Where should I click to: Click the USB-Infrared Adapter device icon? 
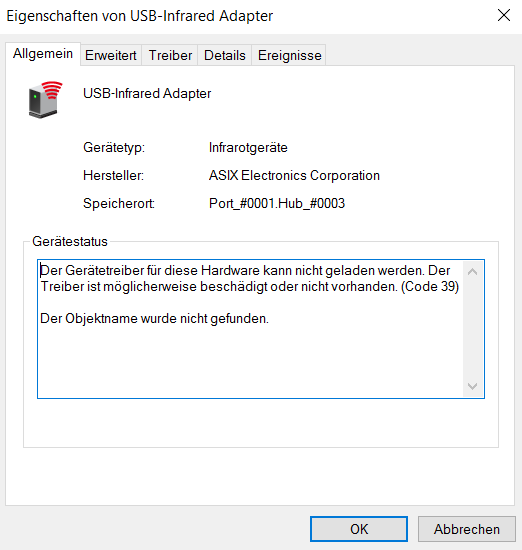[x=45, y=100]
